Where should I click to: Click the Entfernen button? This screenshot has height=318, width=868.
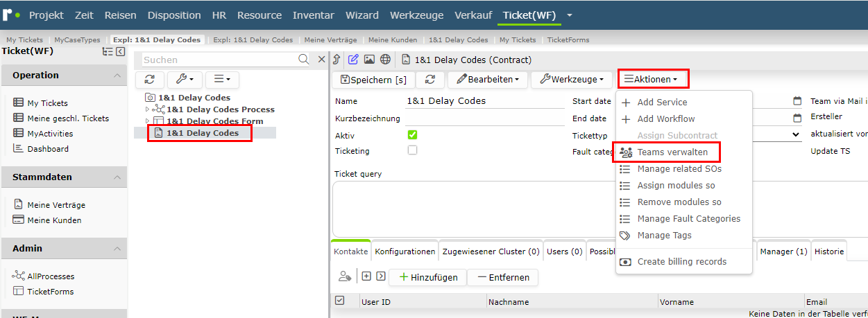[503, 277]
